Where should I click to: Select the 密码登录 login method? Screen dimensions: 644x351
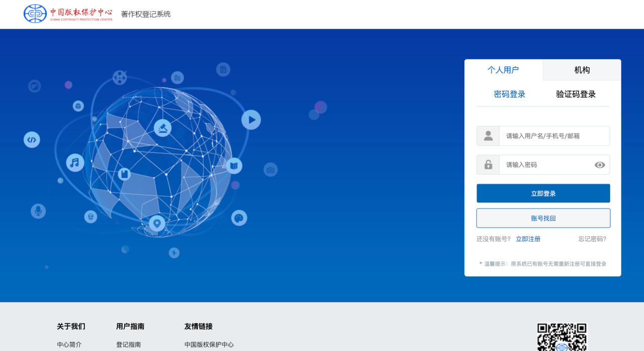pyautogui.click(x=510, y=94)
